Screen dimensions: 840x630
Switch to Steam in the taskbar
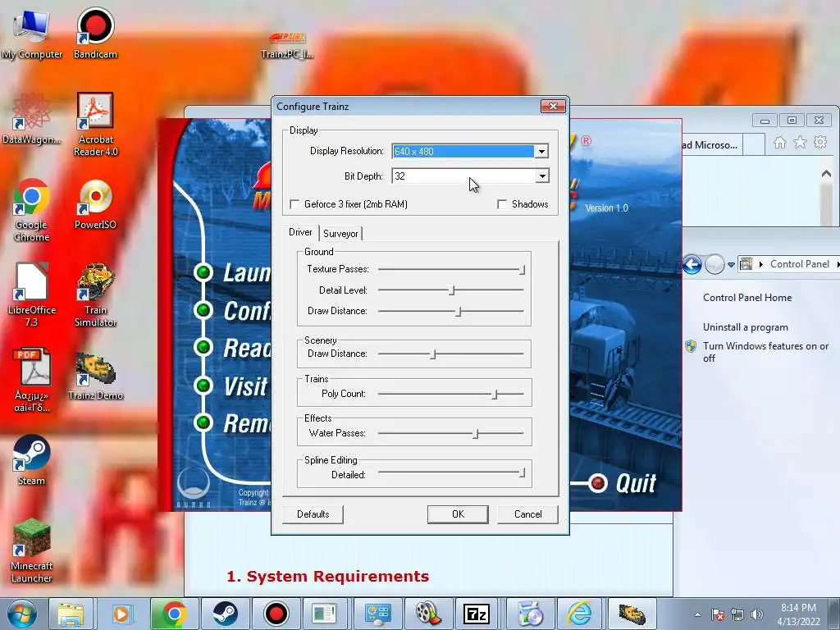[225, 614]
